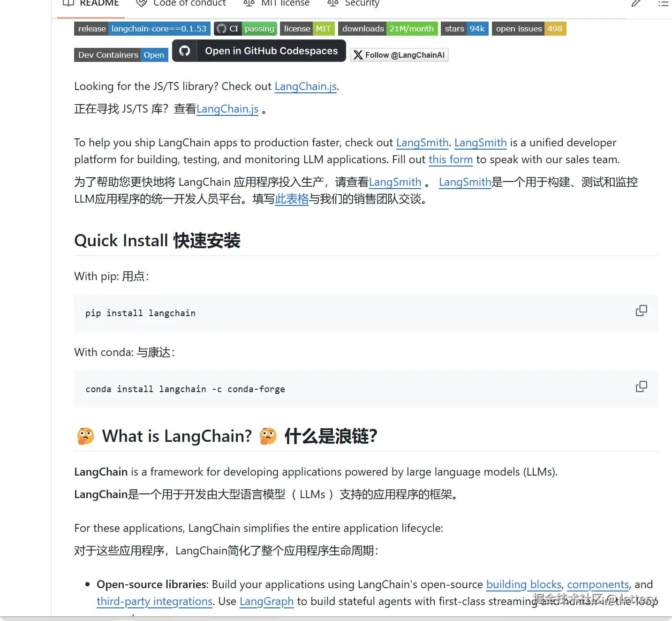Click the scales icon beside Security
This screenshot has width=672, height=621.
coord(333,3)
